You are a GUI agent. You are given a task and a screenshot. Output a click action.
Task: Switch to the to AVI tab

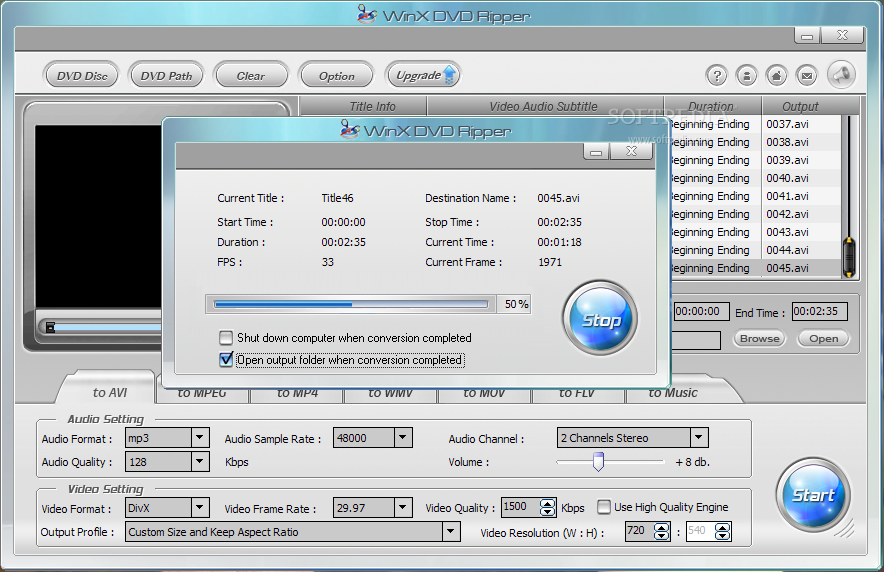click(x=109, y=392)
